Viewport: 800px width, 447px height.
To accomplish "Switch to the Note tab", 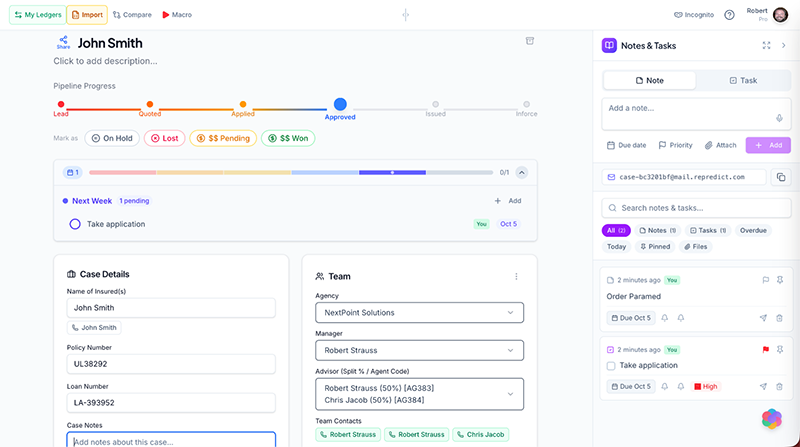I will pyautogui.click(x=649, y=81).
